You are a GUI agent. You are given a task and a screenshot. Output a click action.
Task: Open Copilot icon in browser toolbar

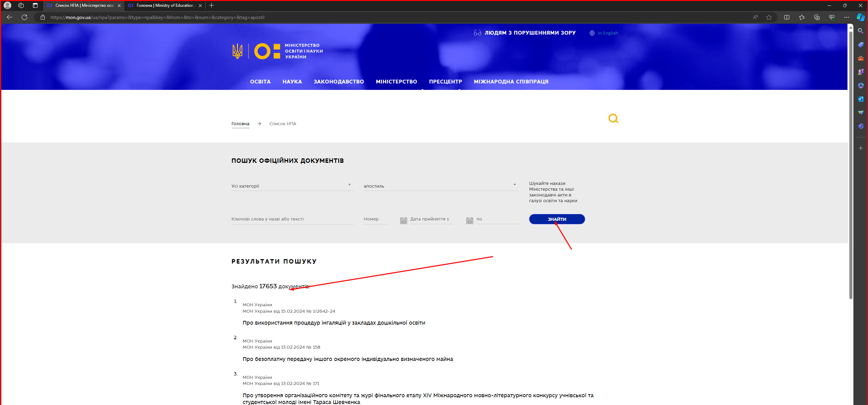tap(861, 17)
